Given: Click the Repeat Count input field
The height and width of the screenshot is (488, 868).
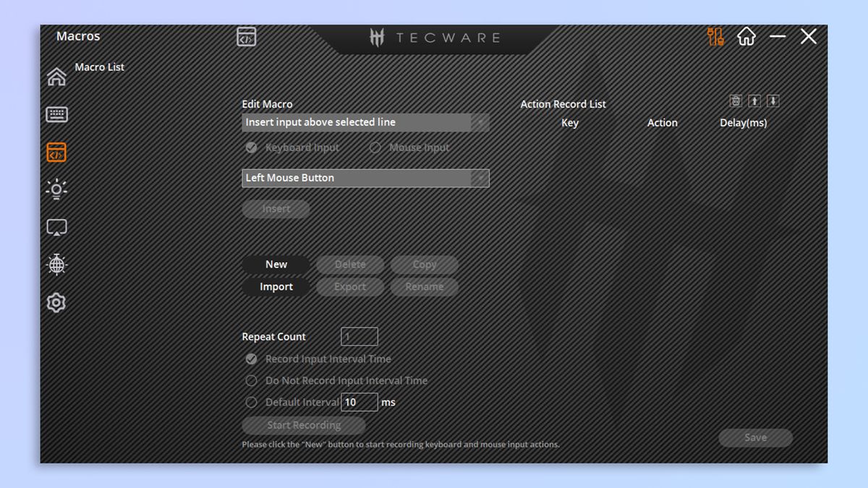Looking at the screenshot, I should (x=359, y=336).
